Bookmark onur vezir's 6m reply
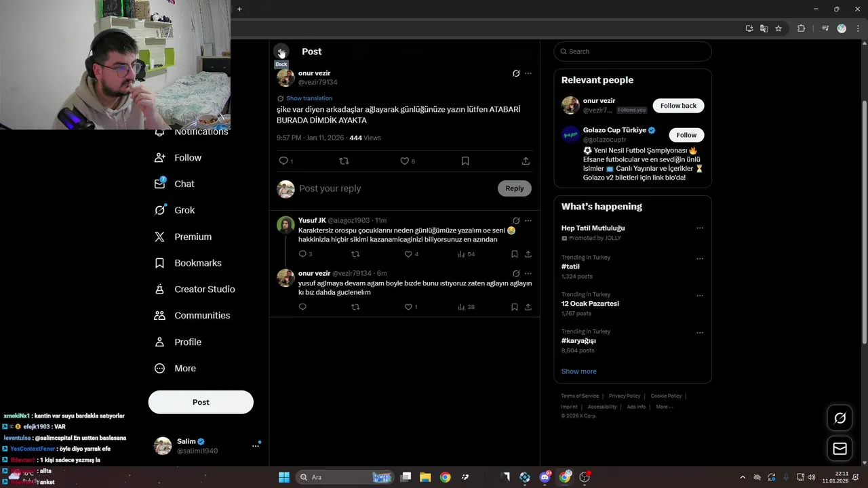Image resolution: width=868 pixels, height=488 pixels. pos(515,307)
